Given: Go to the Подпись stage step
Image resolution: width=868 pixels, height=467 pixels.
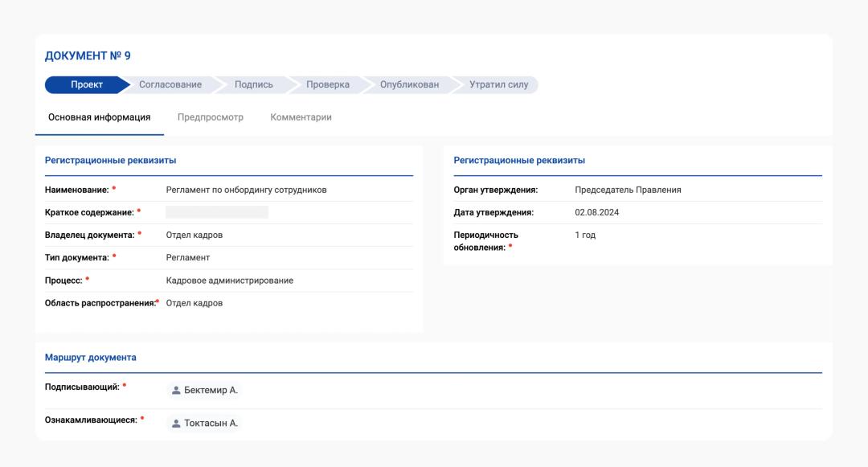Looking at the screenshot, I should (253, 84).
